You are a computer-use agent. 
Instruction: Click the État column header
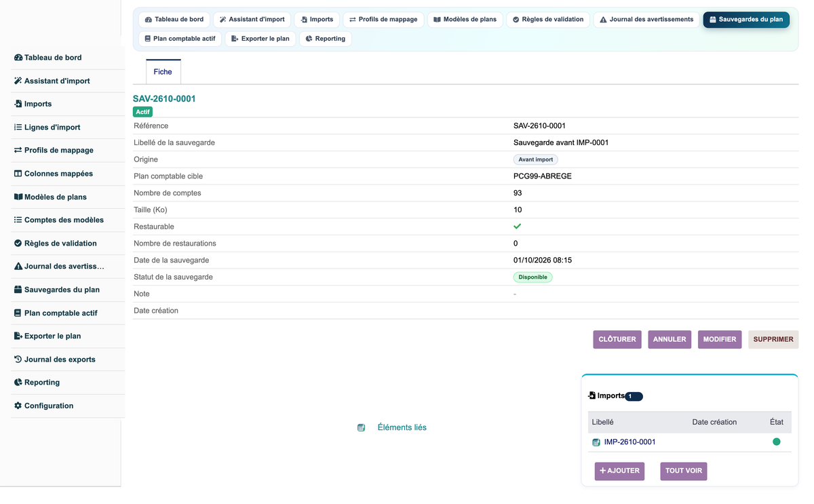click(777, 422)
